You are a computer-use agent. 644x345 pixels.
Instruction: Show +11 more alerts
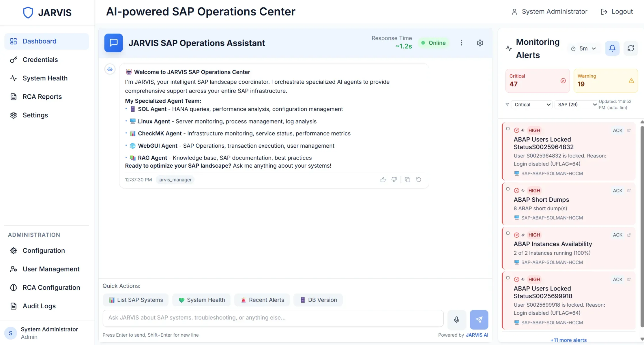coord(568,340)
